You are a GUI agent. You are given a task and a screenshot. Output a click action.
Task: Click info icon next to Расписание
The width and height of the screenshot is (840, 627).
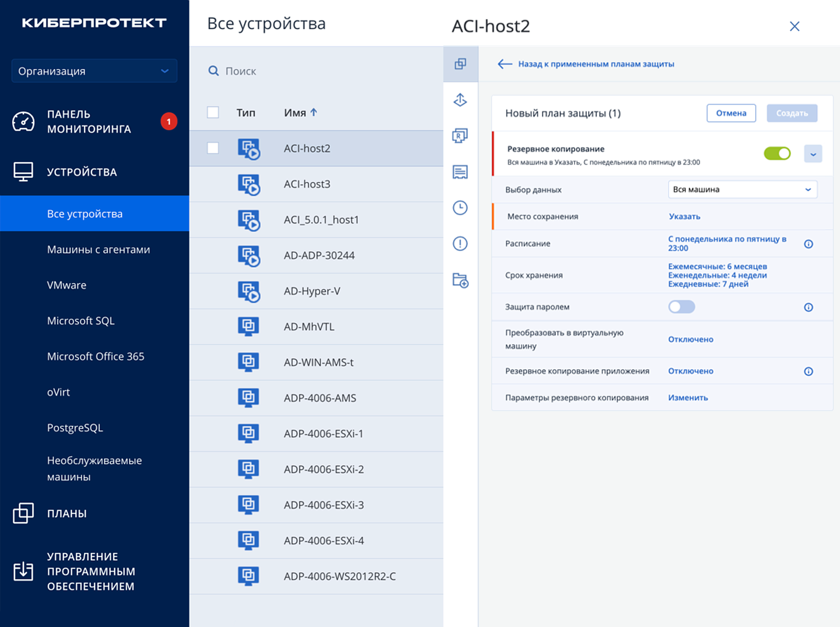coord(808,244)
